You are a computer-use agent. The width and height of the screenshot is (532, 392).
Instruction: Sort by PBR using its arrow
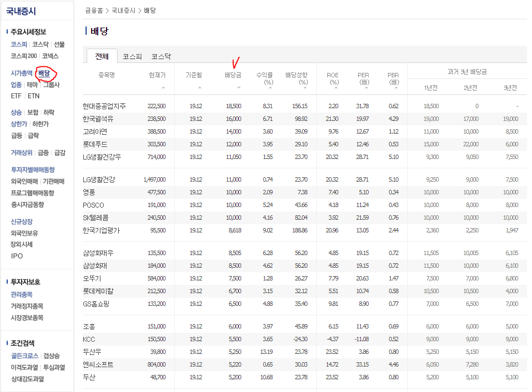pos(396,88)
